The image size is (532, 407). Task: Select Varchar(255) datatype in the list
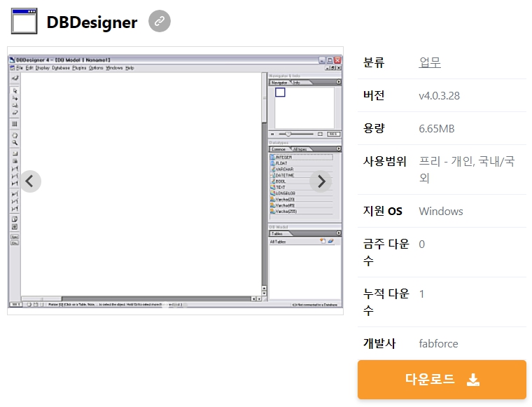point(301,211)
